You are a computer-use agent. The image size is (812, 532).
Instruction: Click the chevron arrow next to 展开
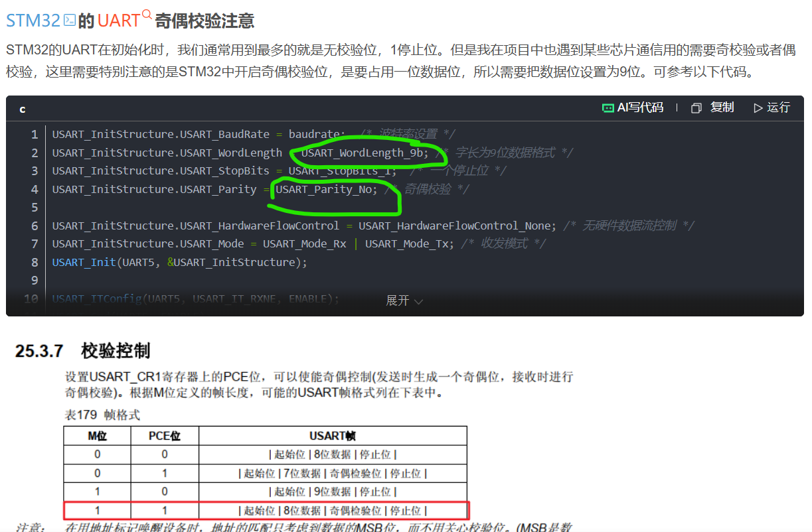pos(418,301)
